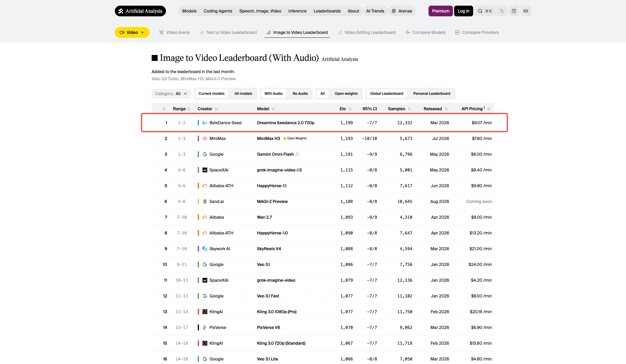Sort by the Elo column arrows
The image size is (626, 364).
coord(350,109)
